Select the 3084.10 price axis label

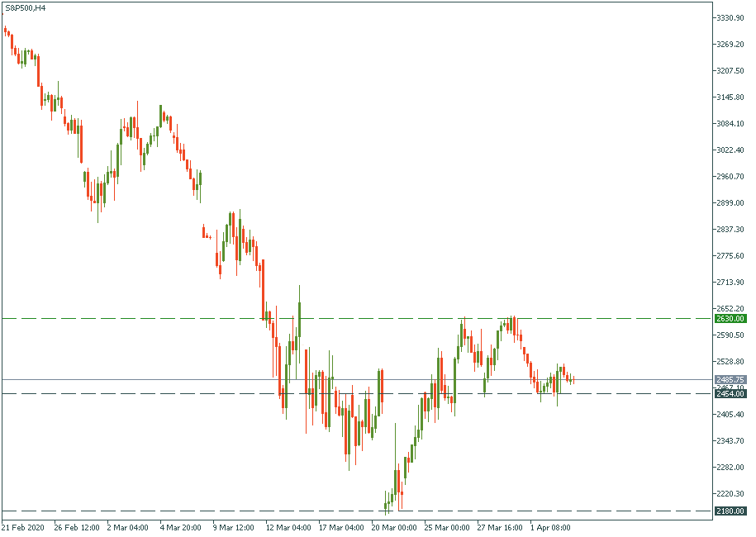click(731, 124)
